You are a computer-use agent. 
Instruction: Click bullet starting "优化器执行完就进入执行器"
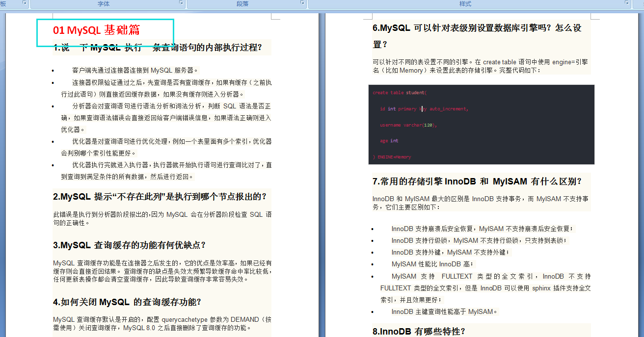[x=166, y=171]
